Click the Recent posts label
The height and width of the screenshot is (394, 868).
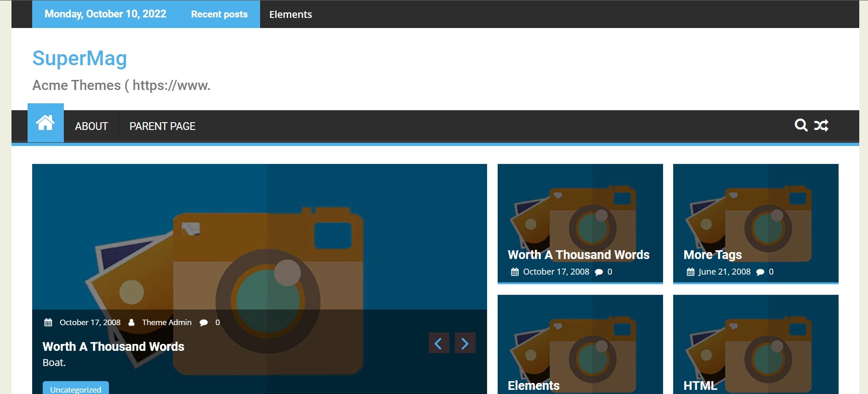tap(219, 14)
